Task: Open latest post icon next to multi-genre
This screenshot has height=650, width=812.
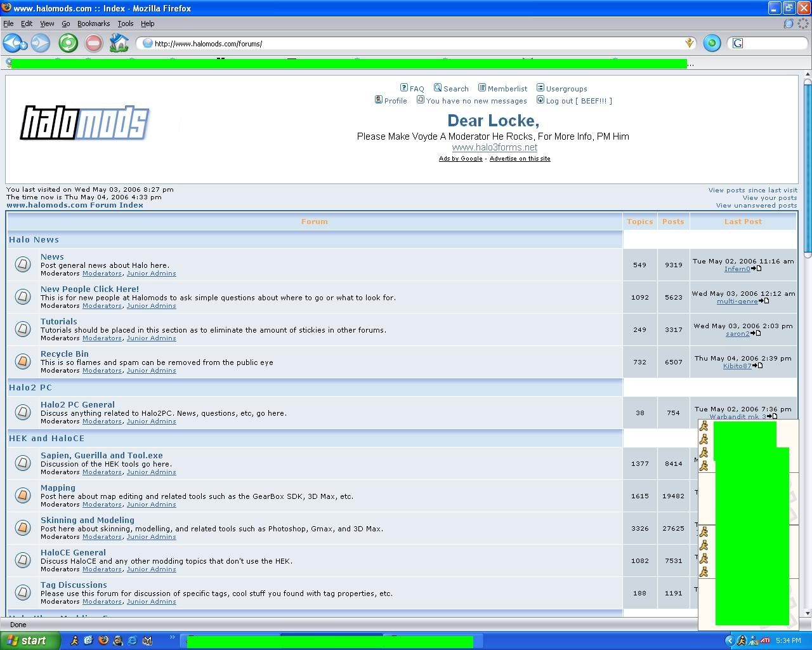Action: 764,301
